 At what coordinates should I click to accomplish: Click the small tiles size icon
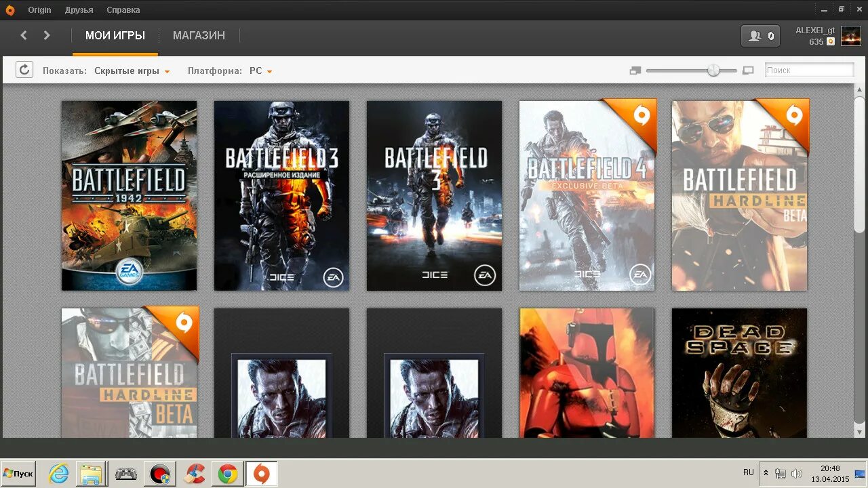coord(635,70)
